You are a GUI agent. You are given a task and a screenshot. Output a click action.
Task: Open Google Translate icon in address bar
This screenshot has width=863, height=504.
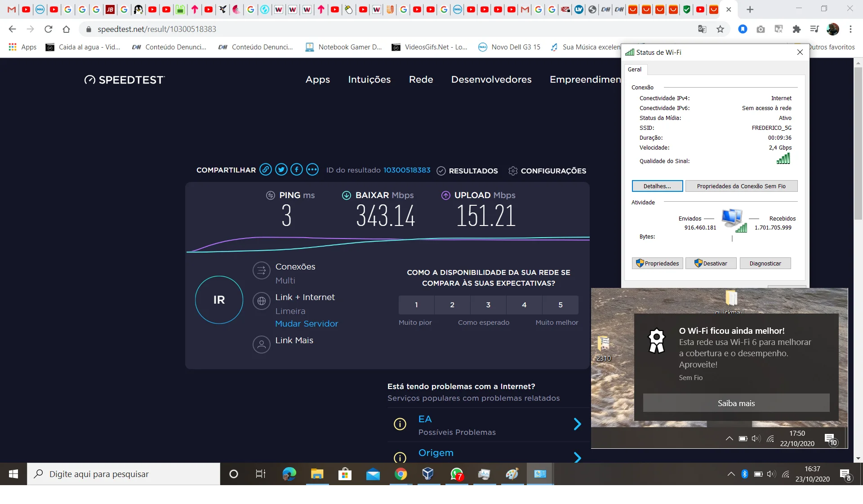(702, 29)
